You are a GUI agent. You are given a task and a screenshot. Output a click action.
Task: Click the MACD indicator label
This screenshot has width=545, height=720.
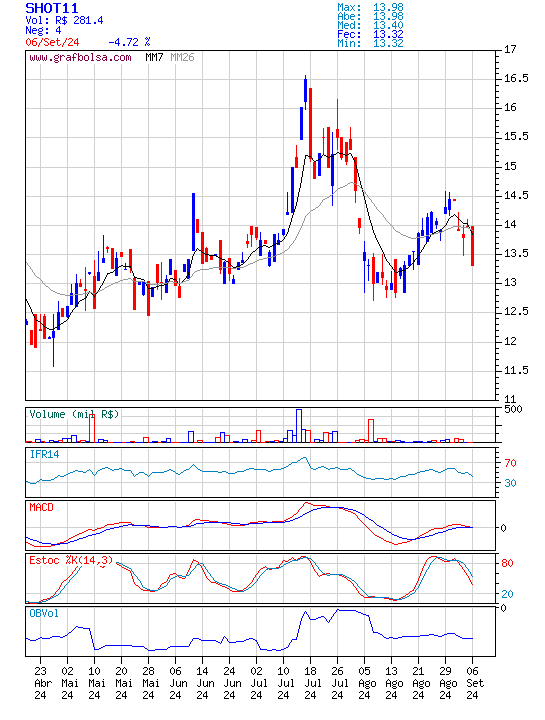pyautogui.click(x=41, y=507)
